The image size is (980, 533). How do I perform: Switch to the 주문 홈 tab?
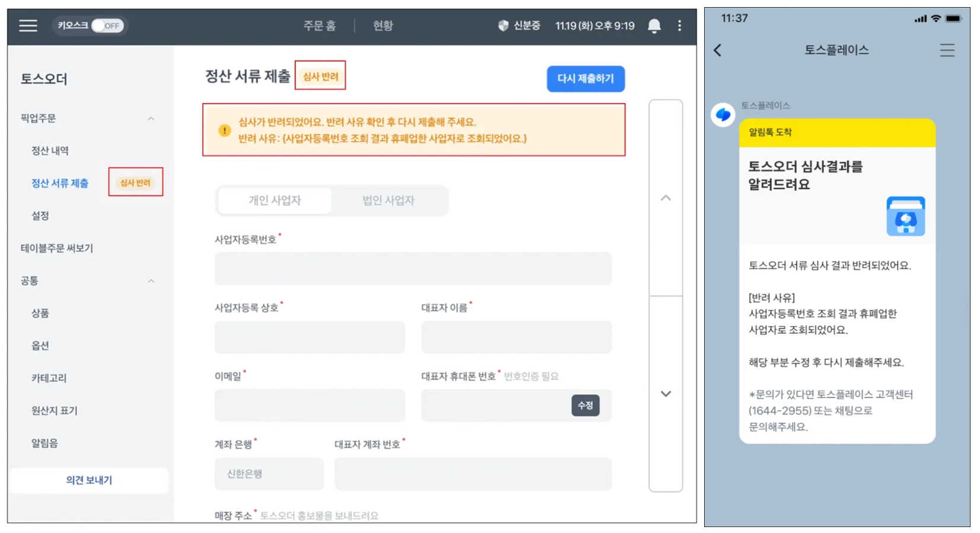point(320,25)
